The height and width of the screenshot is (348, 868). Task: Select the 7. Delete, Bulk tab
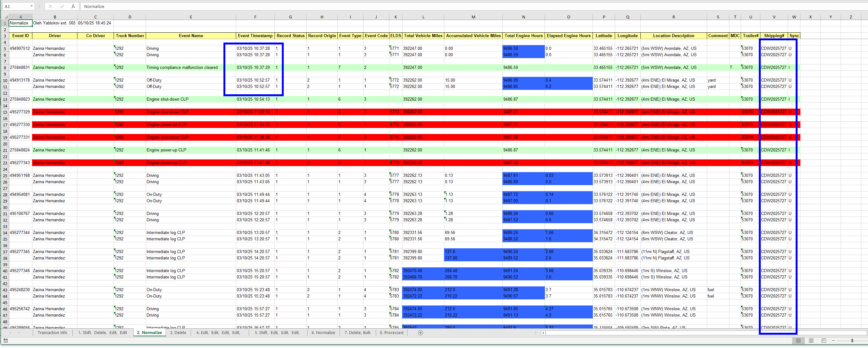[357, 333]
